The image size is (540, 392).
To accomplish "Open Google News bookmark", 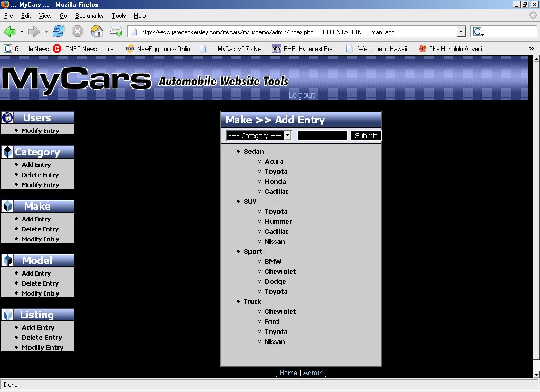I will click(26, 49).
